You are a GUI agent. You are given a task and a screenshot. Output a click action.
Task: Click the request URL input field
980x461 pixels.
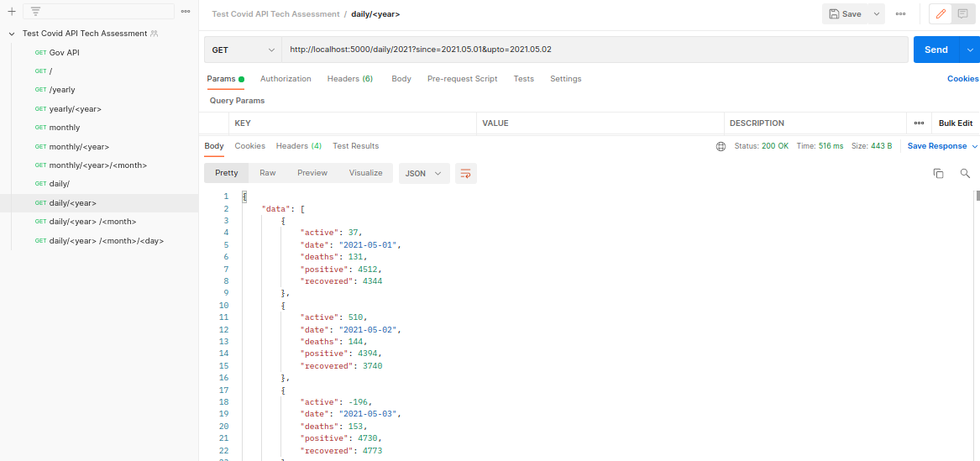pos(595,50)
